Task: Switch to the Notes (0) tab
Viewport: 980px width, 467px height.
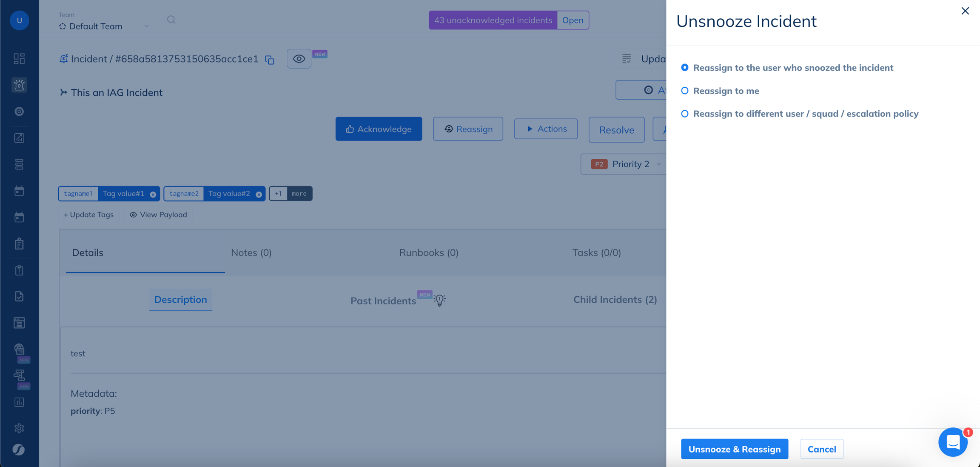Action: (x=251, y=253)
